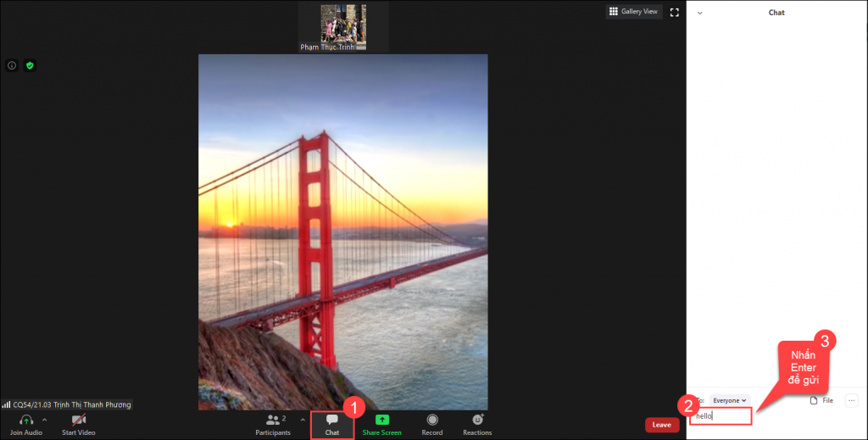The height and width of the screenshot is (440, 868).
Task: Click the green encryption shield icon
Action: coord(30,65)
